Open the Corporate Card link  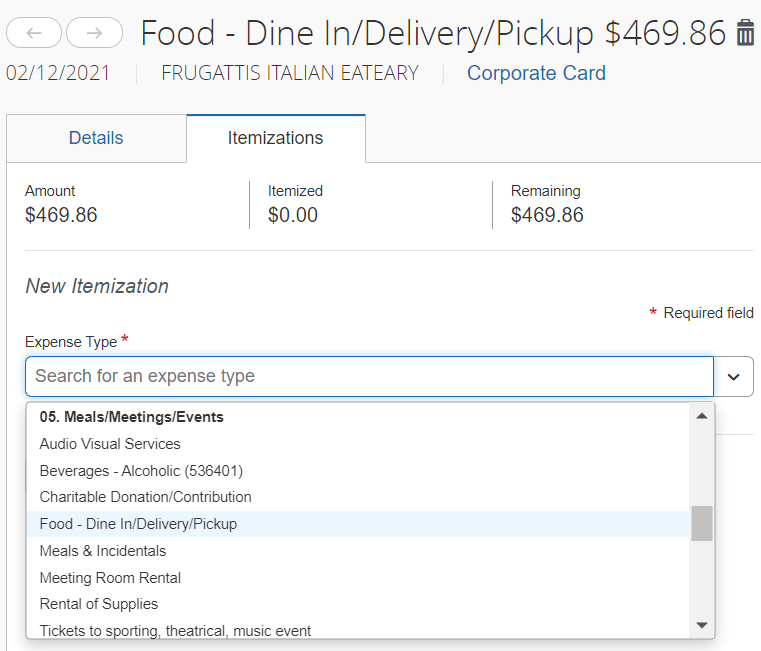pos(536,73)
